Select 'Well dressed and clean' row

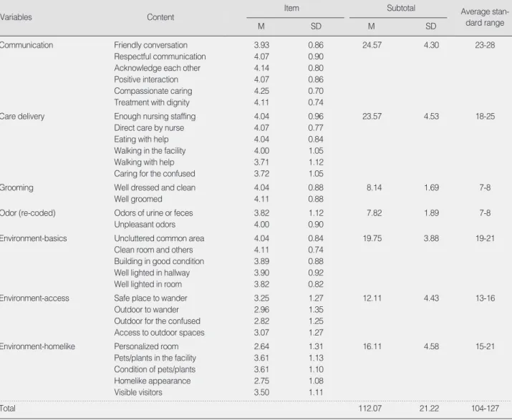pyautogui.click(x=155, y=187)
